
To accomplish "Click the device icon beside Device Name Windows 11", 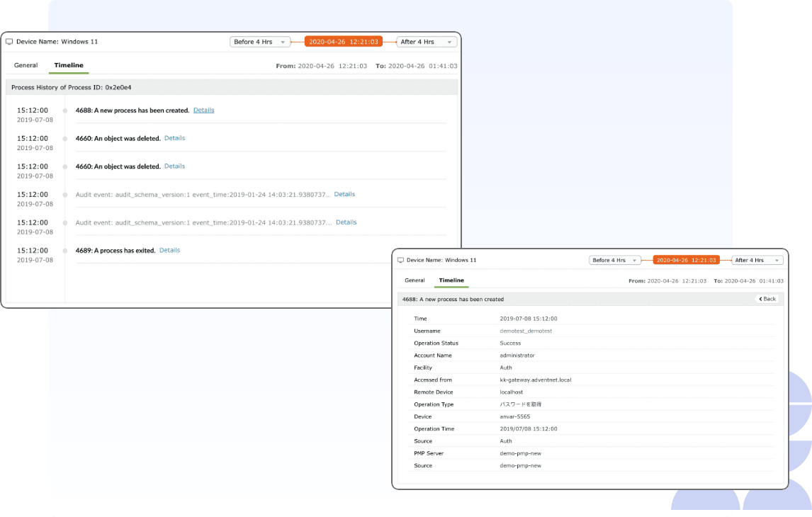I will click(x=9, y=41).
